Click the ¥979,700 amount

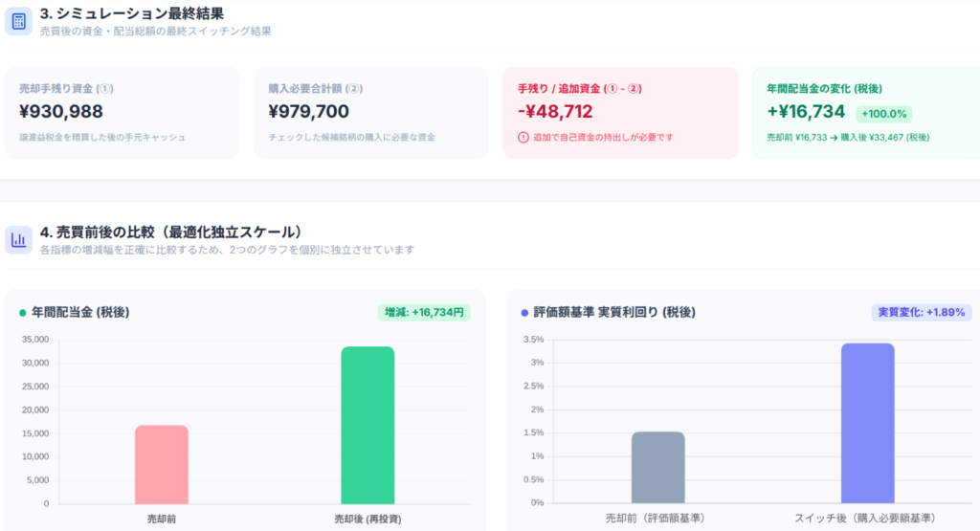coord(309,112)
